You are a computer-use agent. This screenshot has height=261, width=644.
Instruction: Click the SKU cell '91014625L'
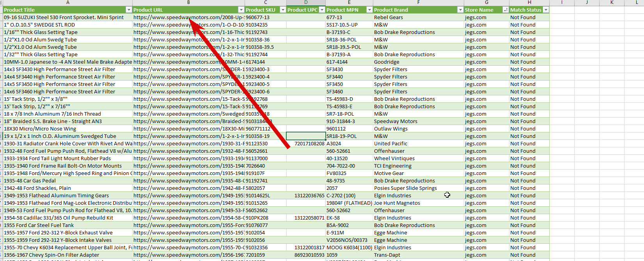(x=266, y=195)
